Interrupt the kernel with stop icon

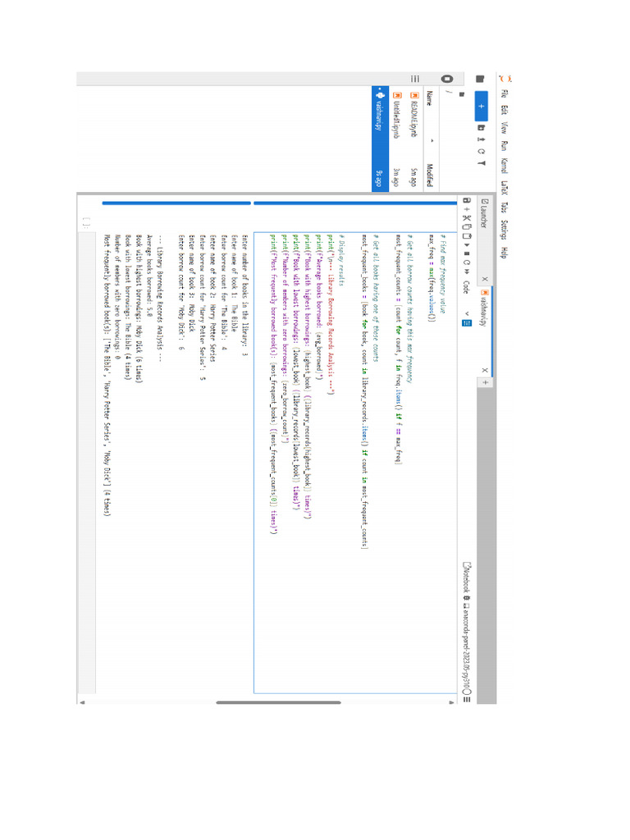[466, 254]
